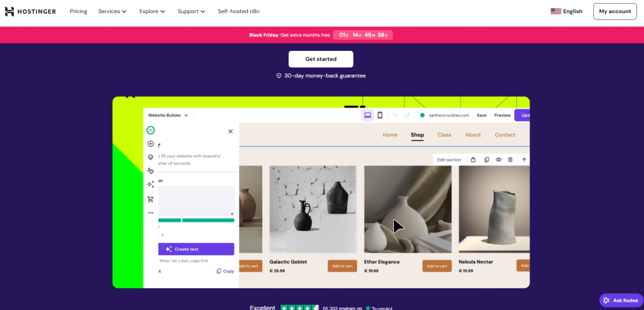Click the delete section trash icon
Screen dimensions: 644x310
pyautogui.click(x=511, y=160)
